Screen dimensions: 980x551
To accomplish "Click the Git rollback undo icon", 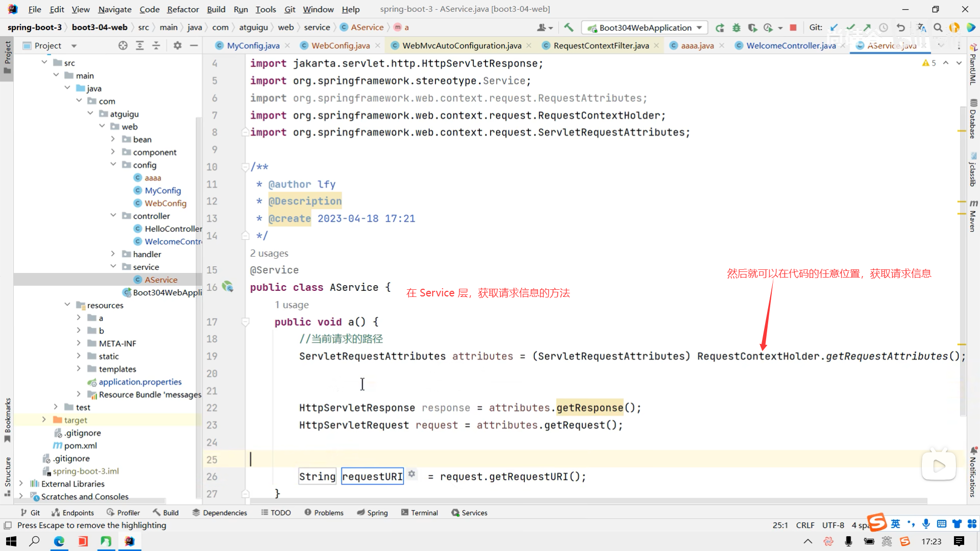I will pyautogui.click(x=901, y=28).
